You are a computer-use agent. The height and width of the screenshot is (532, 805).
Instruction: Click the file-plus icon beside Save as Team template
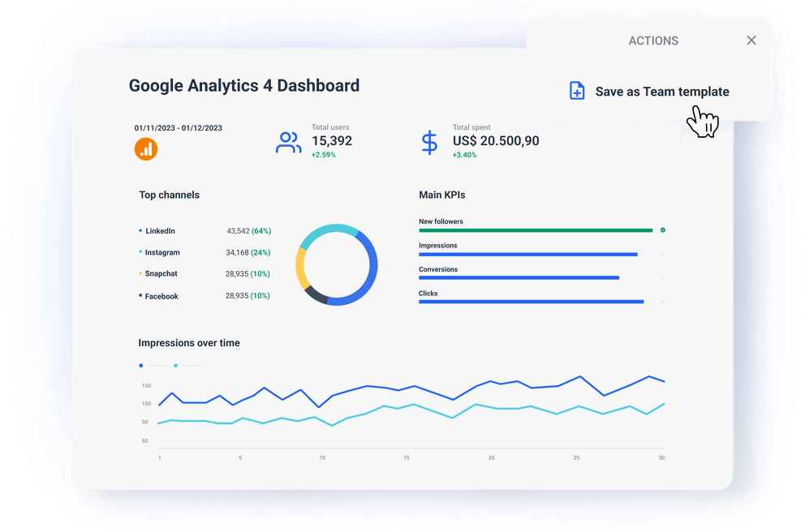[x=576, y=91]
